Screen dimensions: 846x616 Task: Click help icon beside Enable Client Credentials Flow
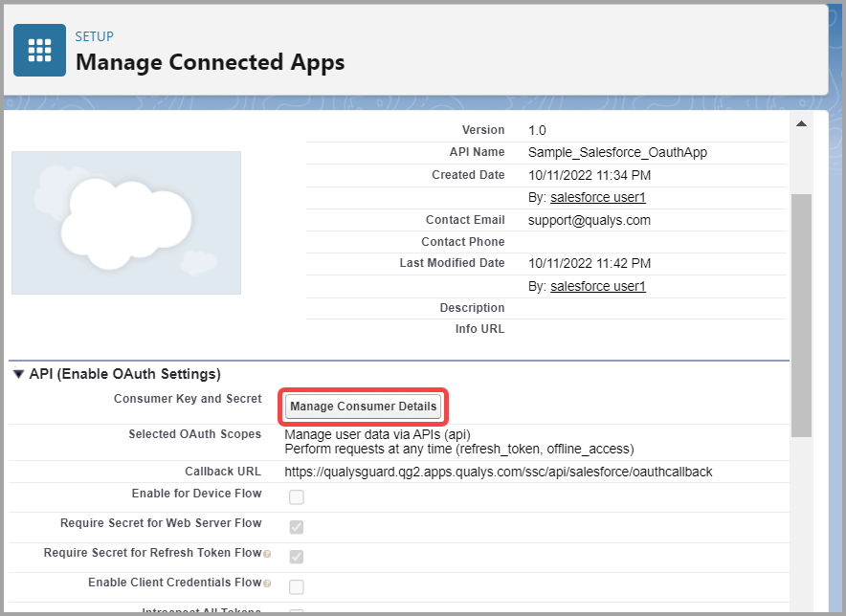click(x=267, y=583)
